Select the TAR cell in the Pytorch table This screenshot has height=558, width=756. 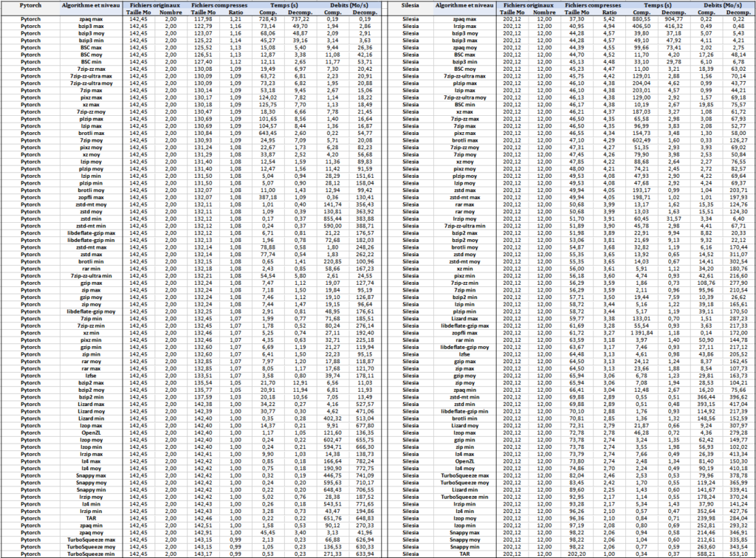click(x=91, y=518)
